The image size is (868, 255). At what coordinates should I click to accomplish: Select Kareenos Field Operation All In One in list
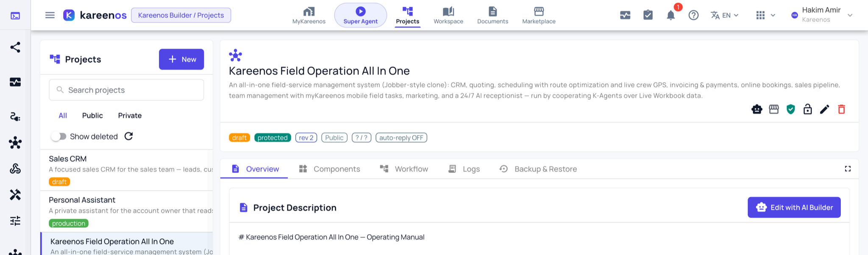(127, 244)
